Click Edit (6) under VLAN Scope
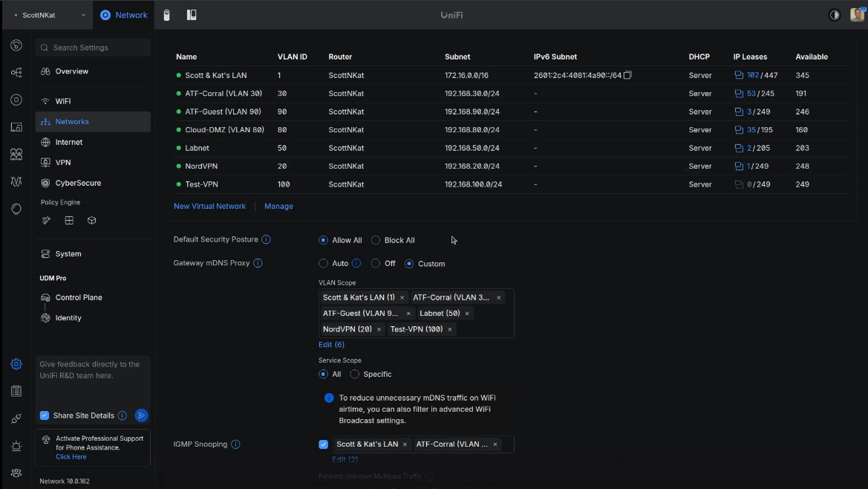 [x=331, y=345]
